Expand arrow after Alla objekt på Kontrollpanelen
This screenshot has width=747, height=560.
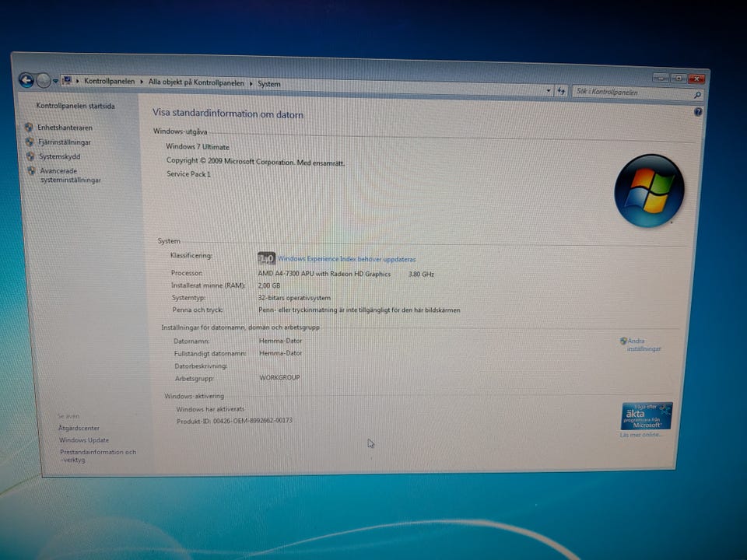(x=251, y=83)
